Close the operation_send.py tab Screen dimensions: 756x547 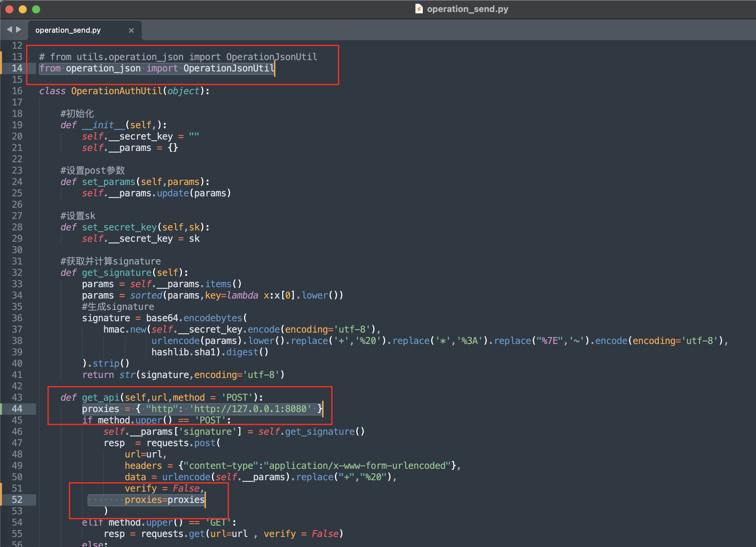131,30
